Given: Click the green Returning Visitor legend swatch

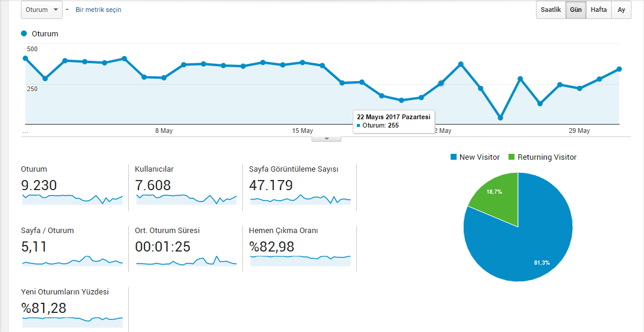Looking at the screenshot, I should coord(511,157).
